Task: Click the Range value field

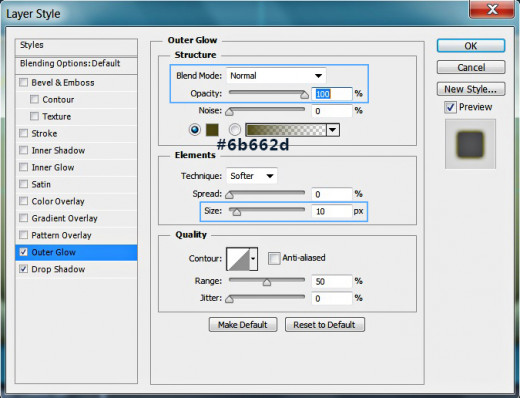Action: 332,282
